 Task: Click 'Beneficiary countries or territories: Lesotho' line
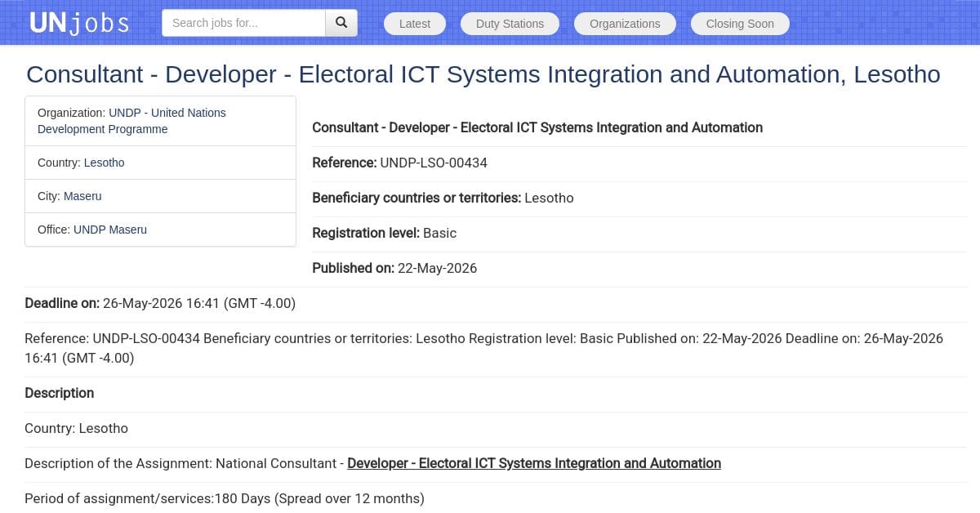443,198
